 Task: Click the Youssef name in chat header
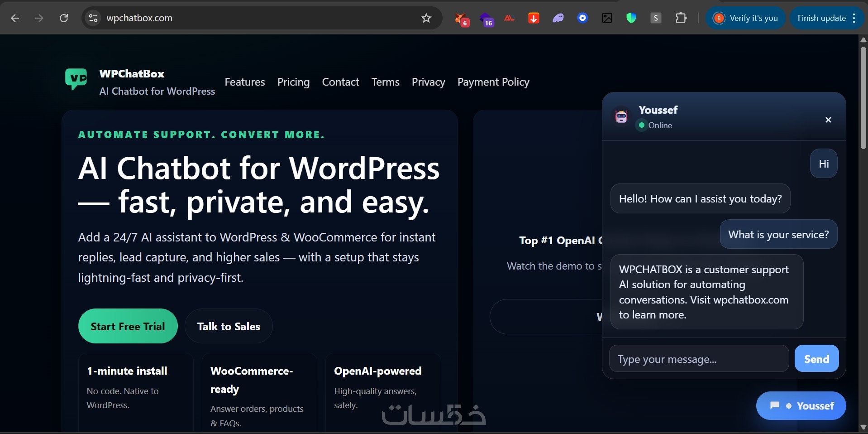(x=658, y=110)
